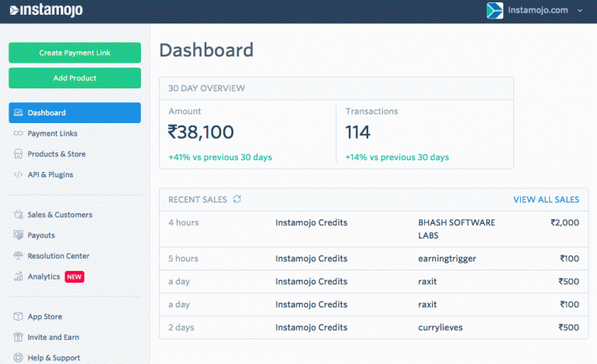The width and height of the screenshot is (597, 364).
Task: Click the Invite and Earn gift icon
Action: pyautogui.click(x=19, y=338)
